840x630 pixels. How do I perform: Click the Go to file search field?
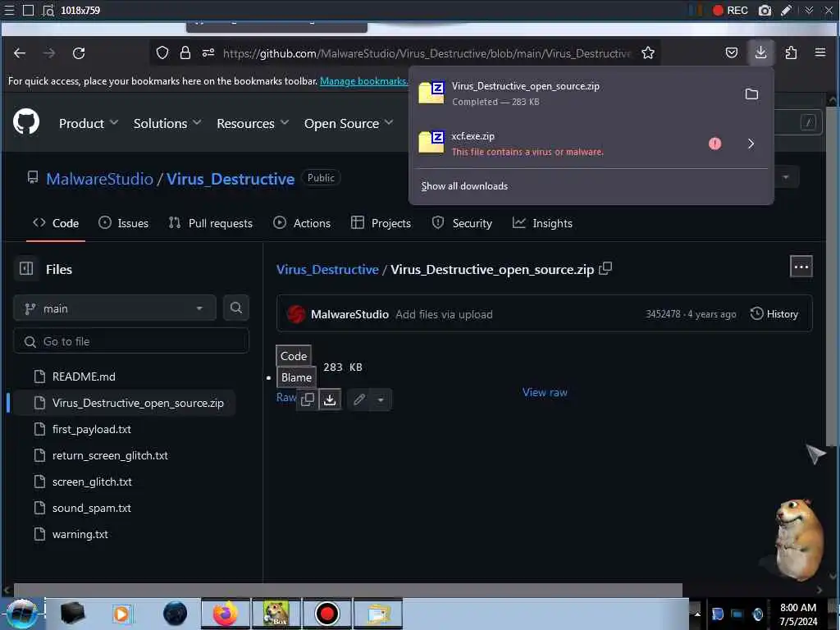coord(131,341)
